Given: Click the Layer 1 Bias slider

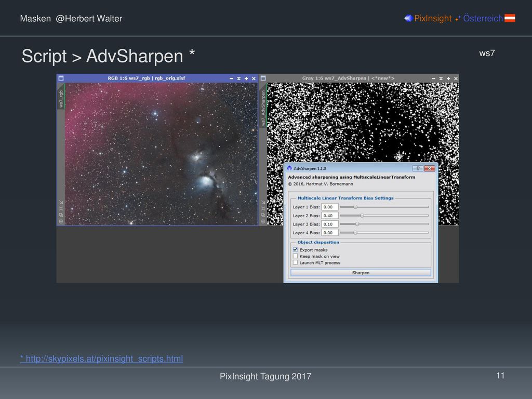Looking at the screenshot, I should [x=384, y=207].
